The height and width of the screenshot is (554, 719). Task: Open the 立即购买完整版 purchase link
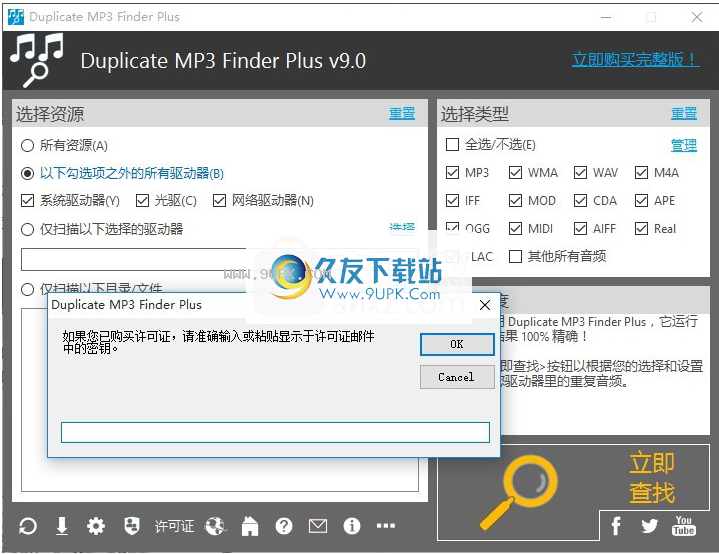(x=636, y=60)
